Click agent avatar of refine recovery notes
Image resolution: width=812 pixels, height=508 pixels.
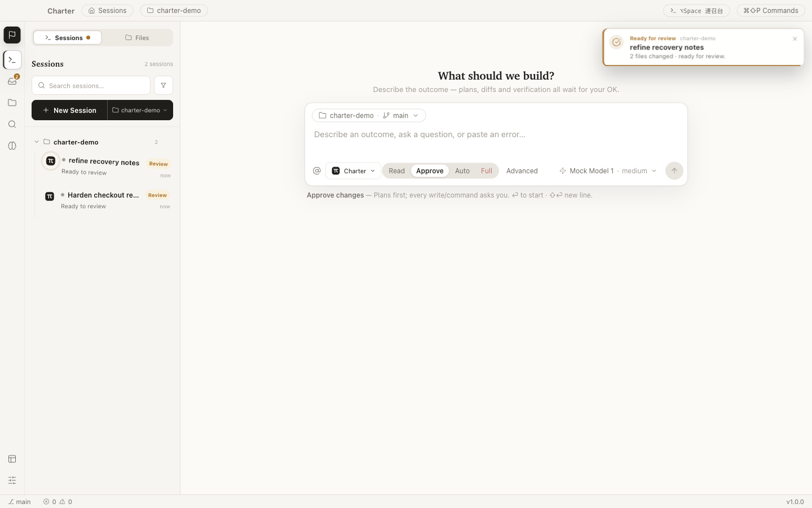coord(51,161)
